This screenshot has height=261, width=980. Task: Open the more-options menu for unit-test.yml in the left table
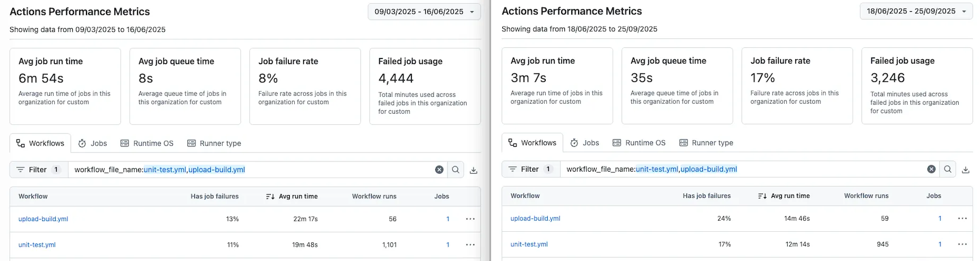[470, 245]
